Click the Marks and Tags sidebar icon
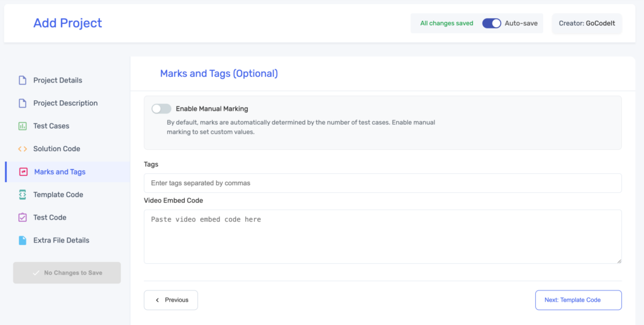644x325 pixels. coord(23,172)
